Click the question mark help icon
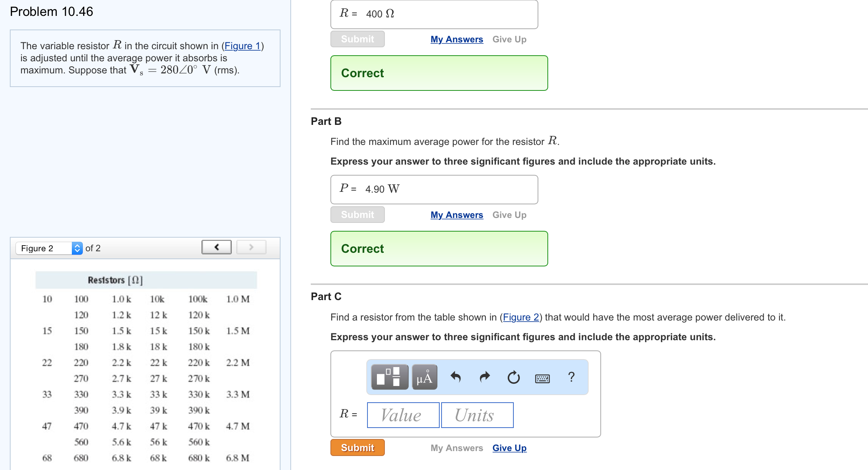This screenshot has width=868, height=470. [571, 377]
